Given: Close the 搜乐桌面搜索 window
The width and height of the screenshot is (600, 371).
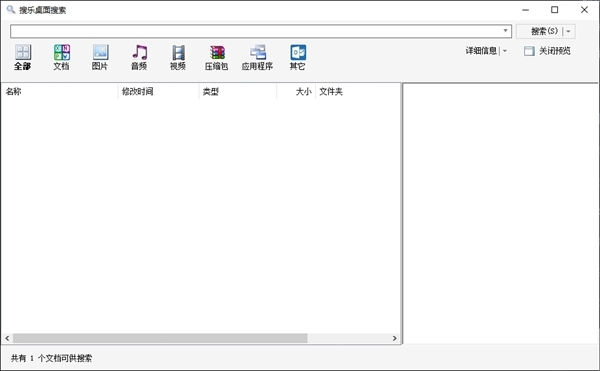Looking at the screenshot, I should (584, 10).
